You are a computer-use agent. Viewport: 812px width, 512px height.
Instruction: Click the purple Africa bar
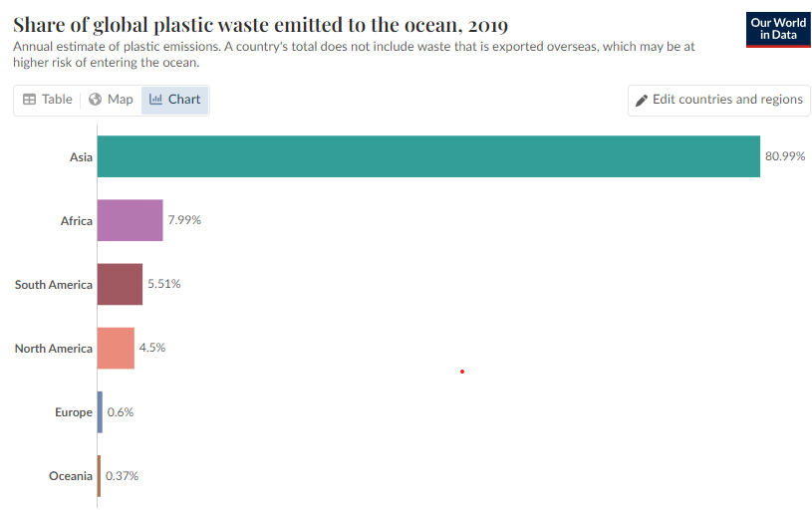tap(130, 220)
